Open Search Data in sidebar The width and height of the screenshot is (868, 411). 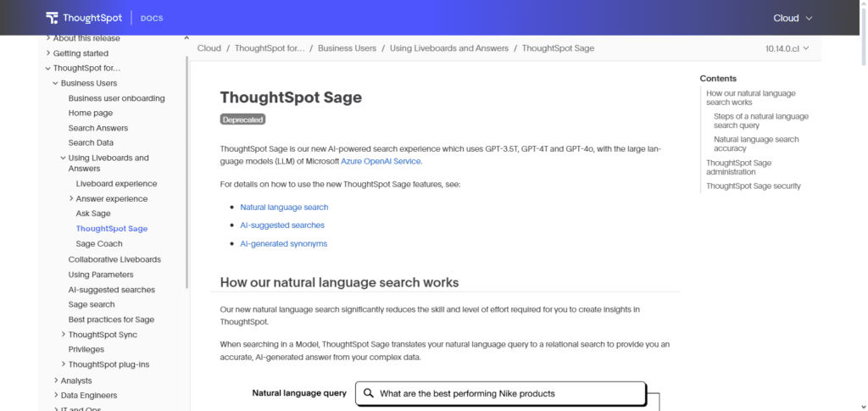click(x=91, y=142)
